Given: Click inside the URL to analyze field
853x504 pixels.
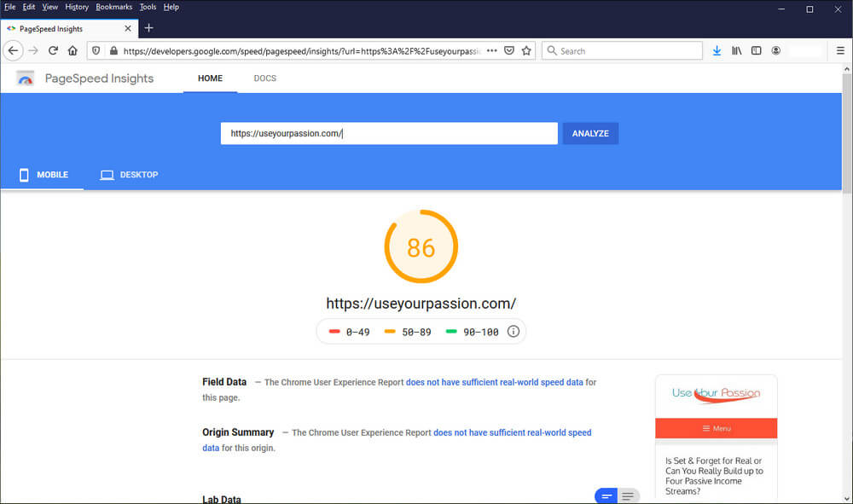Looking at the screenshot, I should coord(389,133).
